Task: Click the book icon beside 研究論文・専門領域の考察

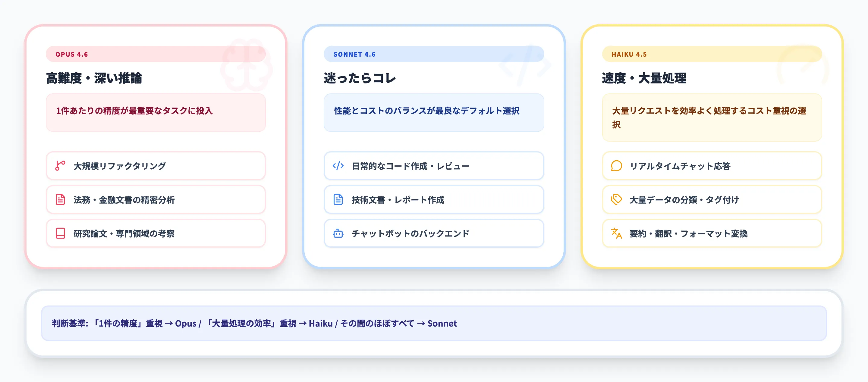Action: click(60, 233)
